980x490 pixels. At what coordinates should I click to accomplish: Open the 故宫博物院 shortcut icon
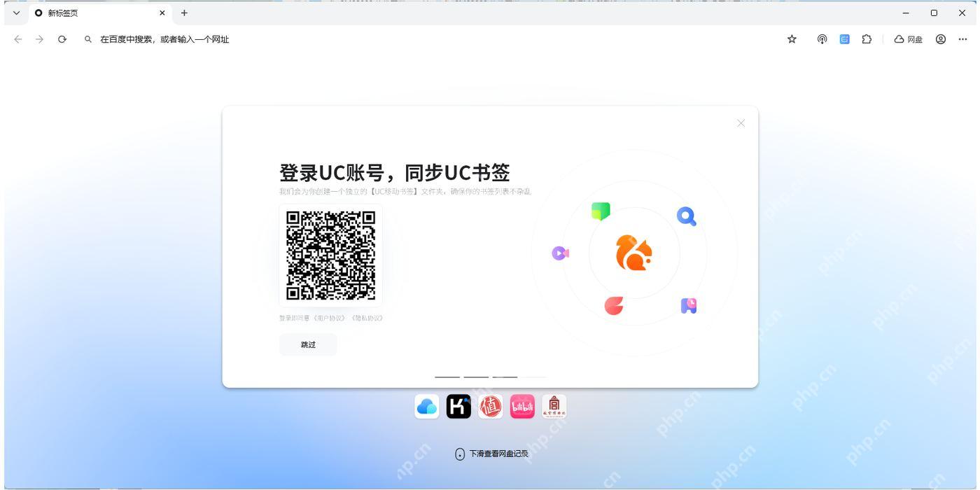554,406
